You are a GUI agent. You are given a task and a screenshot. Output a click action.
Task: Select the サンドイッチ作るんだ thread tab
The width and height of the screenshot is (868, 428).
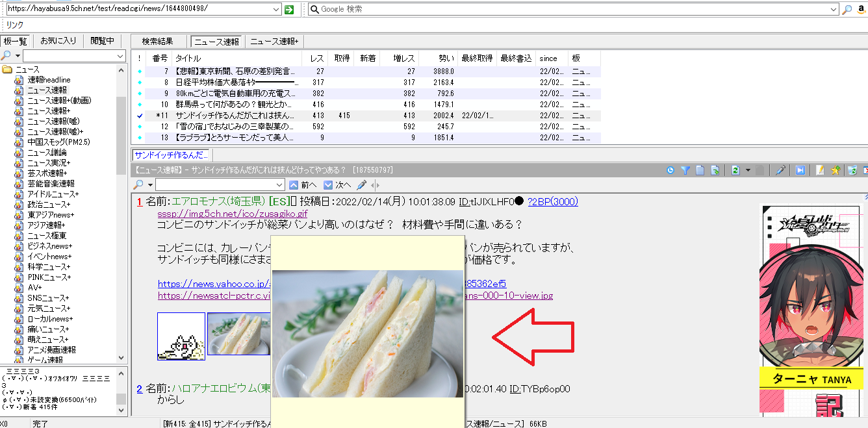click(x=172, y=155)
